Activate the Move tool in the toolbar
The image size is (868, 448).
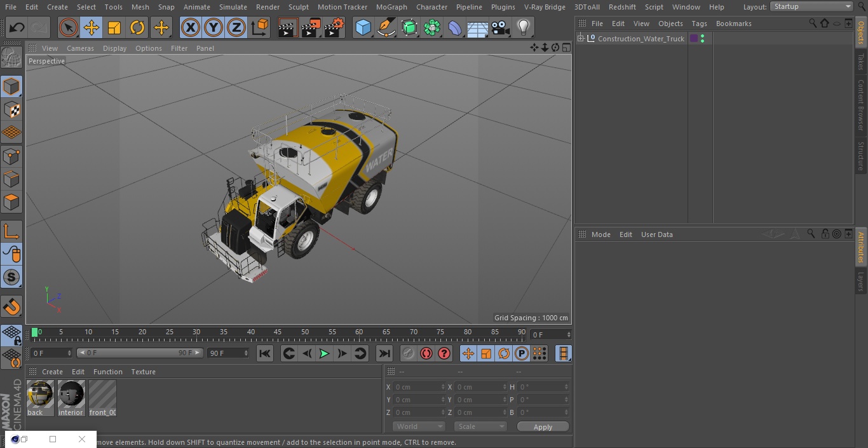coord(92,27)
